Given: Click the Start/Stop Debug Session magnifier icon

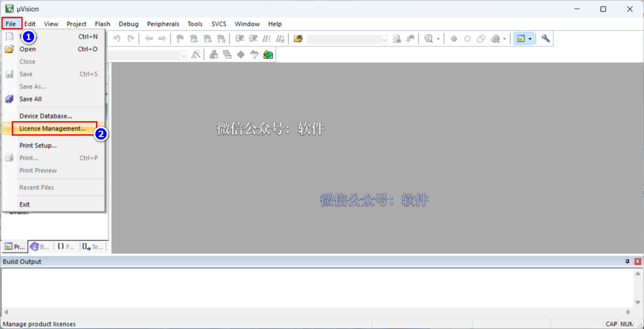Looking at the screenshot, I should [429, 39].
